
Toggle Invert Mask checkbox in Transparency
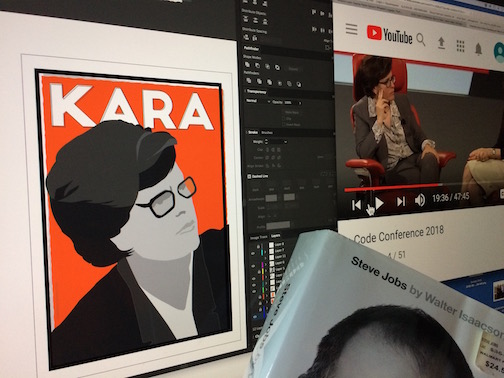(284, 124)
